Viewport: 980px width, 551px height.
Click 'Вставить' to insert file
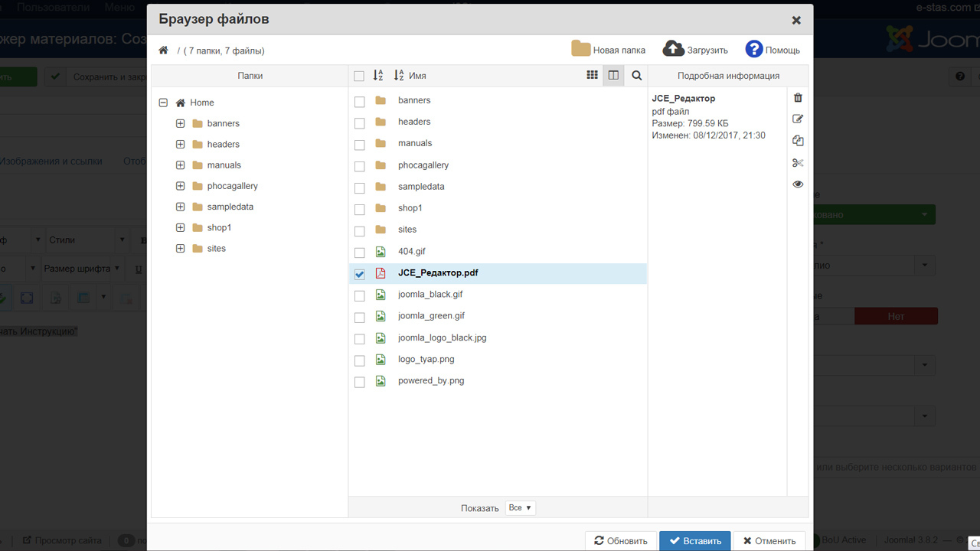coord(695,541)
